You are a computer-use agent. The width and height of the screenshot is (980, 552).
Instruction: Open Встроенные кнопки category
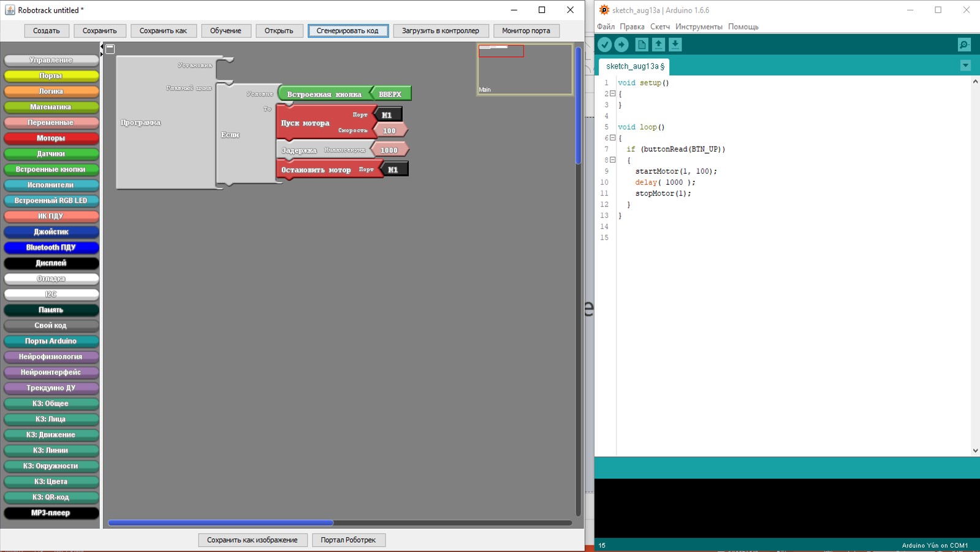[x=51, y=169]
